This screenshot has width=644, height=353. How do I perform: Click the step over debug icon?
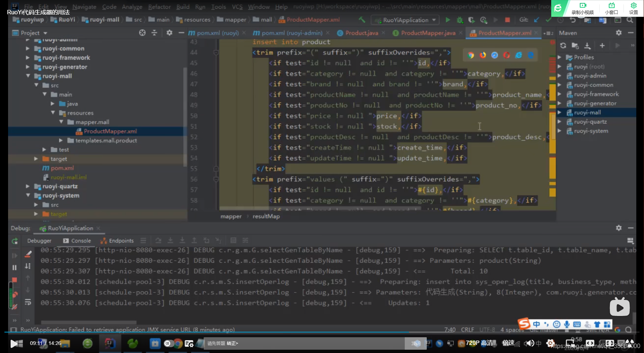pyautogui.click(x=158, y=240)
